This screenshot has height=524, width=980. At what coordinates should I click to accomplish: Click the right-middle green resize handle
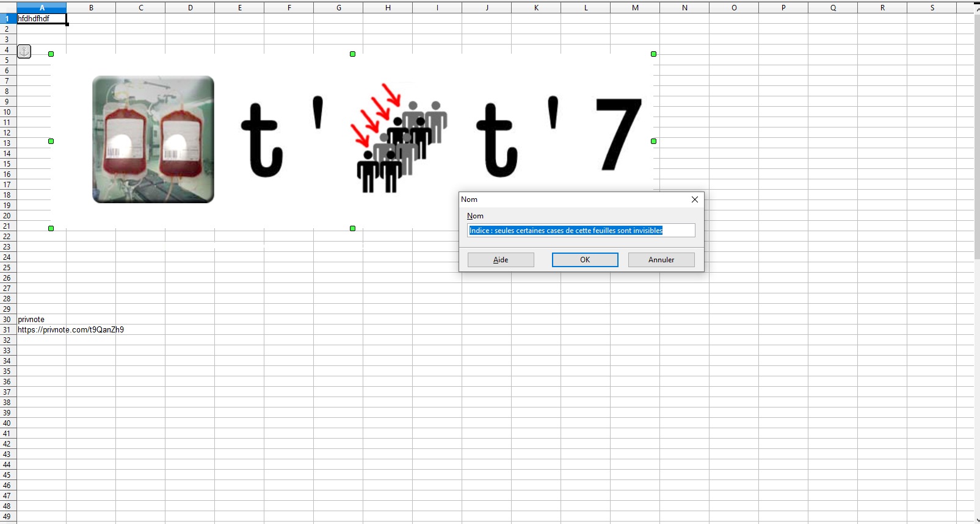pos(653,141)
